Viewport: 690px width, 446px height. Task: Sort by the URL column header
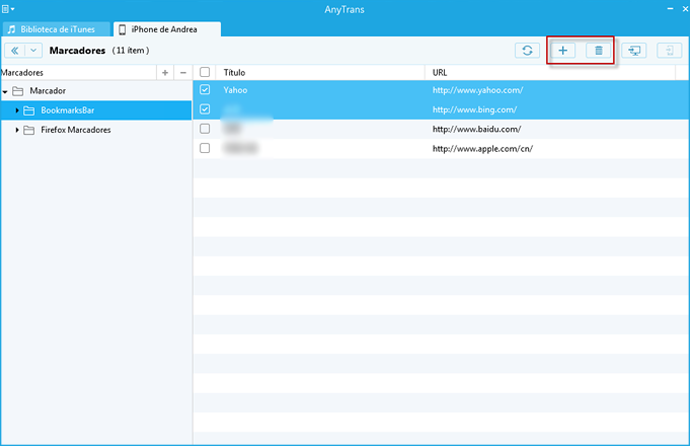pos(550,73)
